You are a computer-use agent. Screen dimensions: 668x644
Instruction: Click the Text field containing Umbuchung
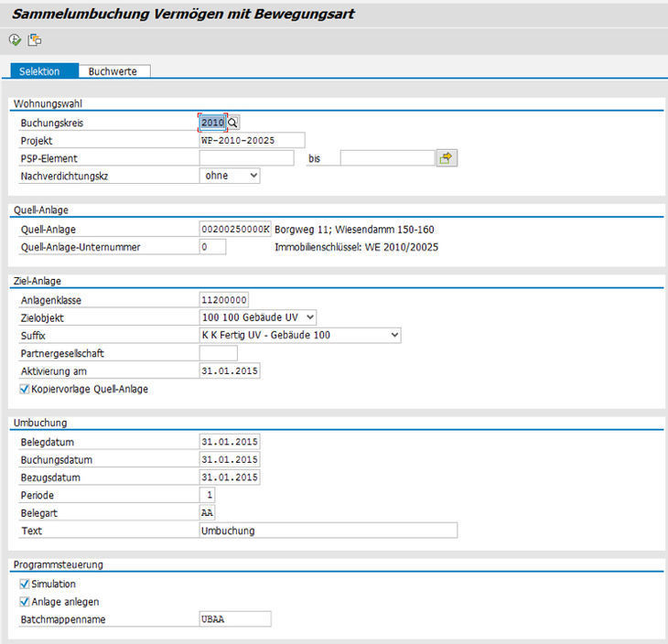tap(328, 531)
